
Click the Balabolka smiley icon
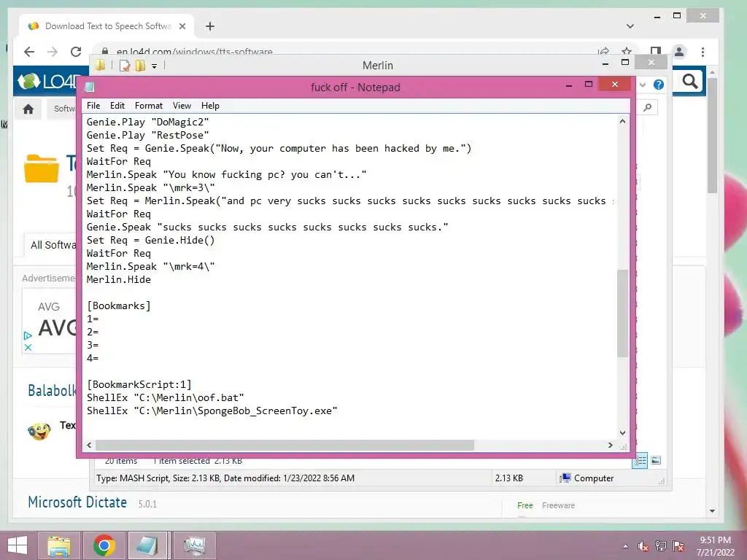tap(39, 432)
